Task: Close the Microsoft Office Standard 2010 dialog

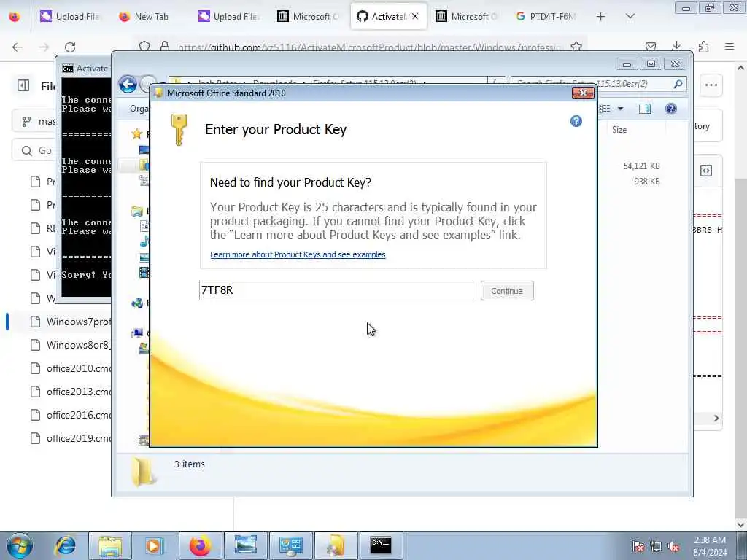Action: tap(583, 93)
